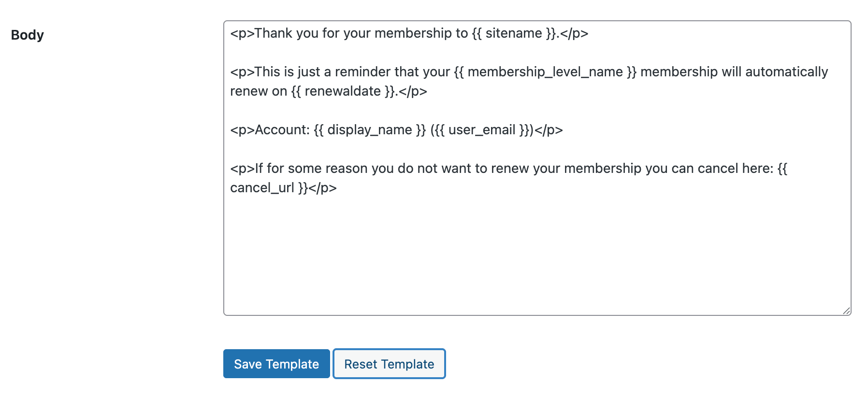868x397 pixels.
Task: Click the 'renew on' text in the body
Action: [260, 91]
